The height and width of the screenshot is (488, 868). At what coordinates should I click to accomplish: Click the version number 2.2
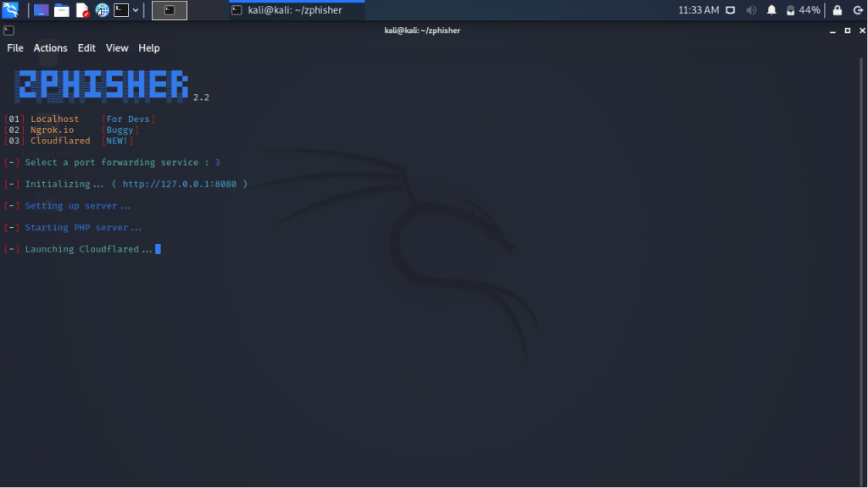[201, 97]
